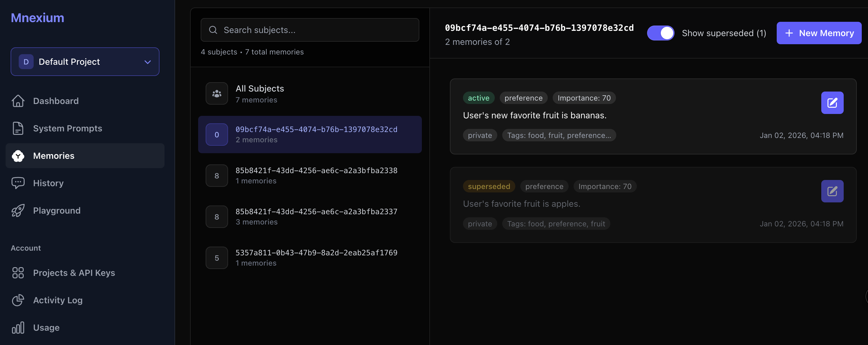The image size is (868, 345).
Task: Click the Memories brain icon
Action: click(18, 156)
